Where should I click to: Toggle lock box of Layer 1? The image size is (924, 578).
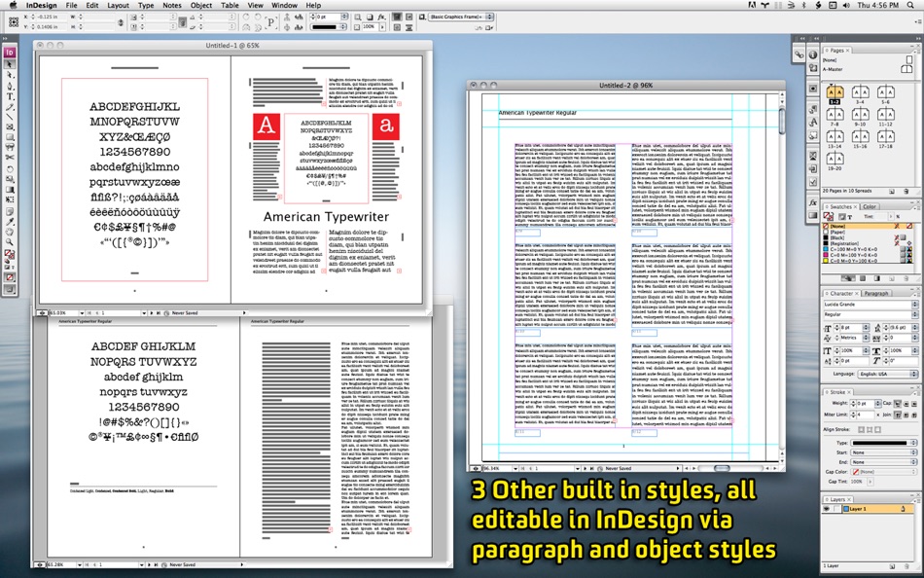(x=836, y=508)
